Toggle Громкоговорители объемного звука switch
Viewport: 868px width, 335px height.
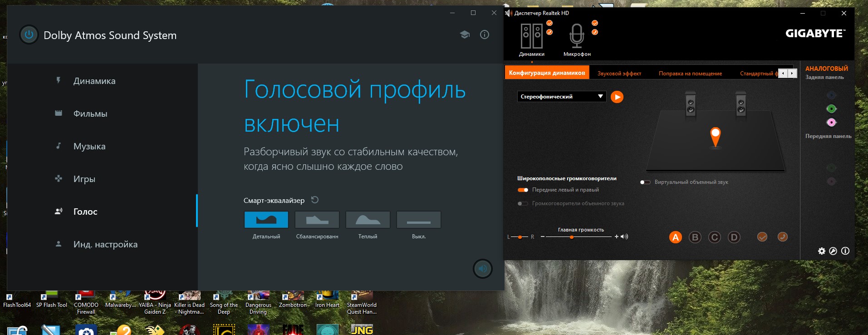pyautogui.click(x=523, y=203)
